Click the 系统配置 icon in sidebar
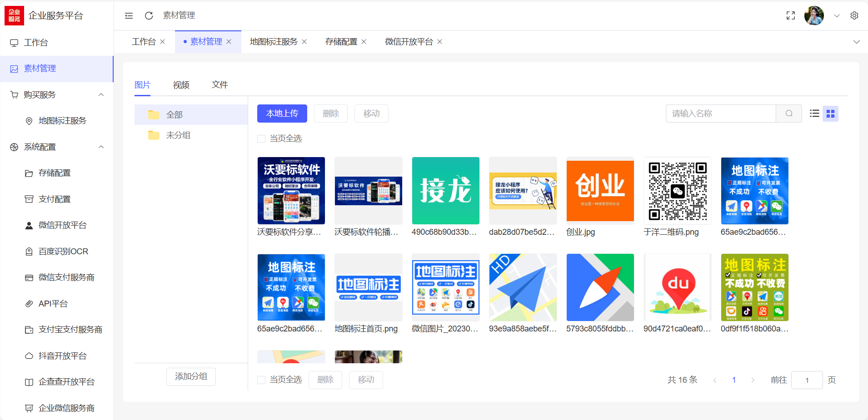The width and height of the screenshot is (868, 420). pos(14,147)
